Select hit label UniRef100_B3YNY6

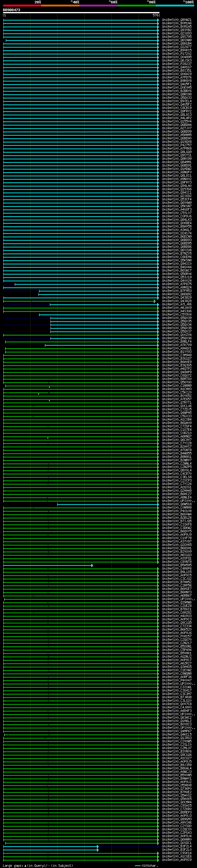[176, 751]
